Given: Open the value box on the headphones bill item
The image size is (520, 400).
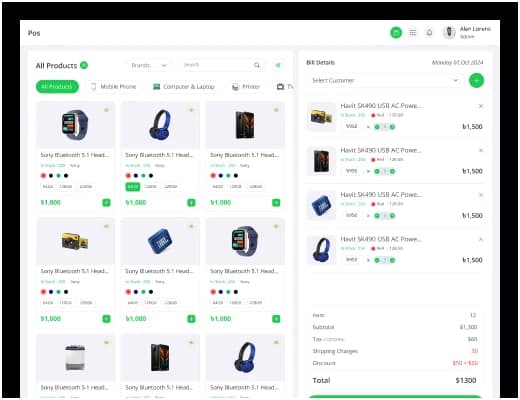Looking at the screenshot, I should click(352, 260).
